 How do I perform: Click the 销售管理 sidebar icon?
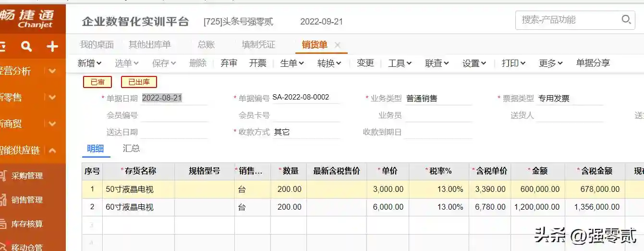pyautogui.click(x=4, y=200)
